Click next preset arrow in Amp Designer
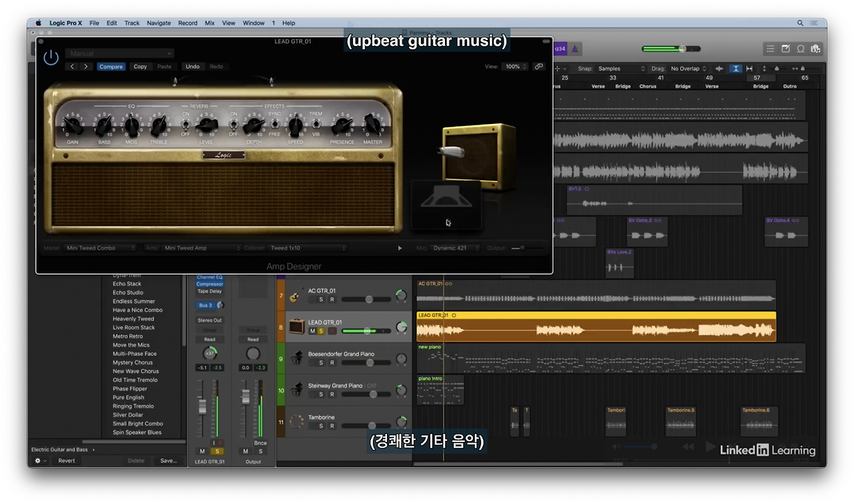Image resolution: width=854 pixels, height=504 pixels. click(86, 67)
